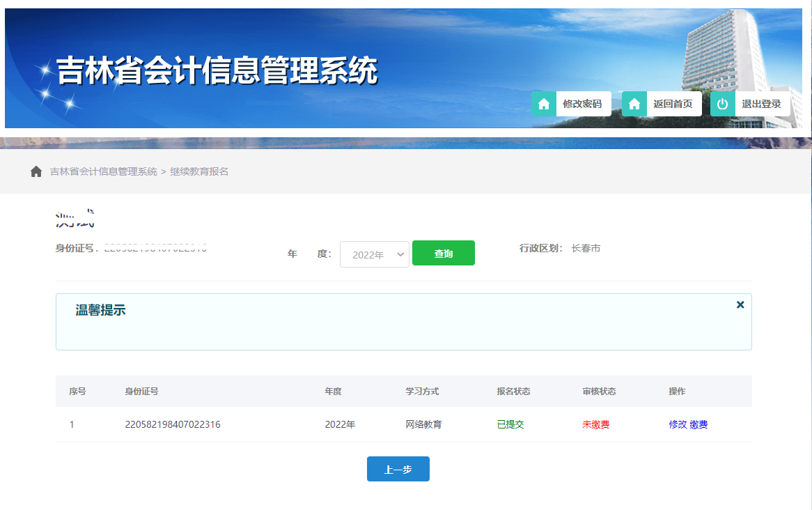Click the power icon beside 退出登录

pyautogui.click(x=722, y=104)
